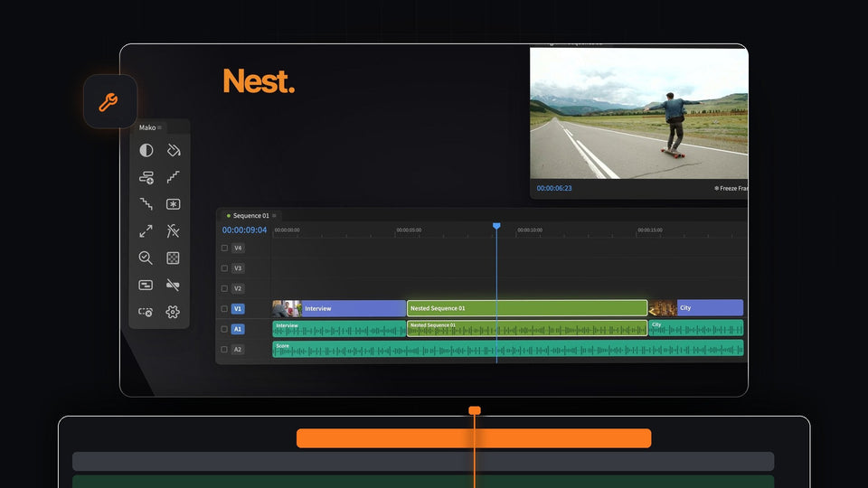Click the asterisk in rectangle icon

(x=174, y=204)
